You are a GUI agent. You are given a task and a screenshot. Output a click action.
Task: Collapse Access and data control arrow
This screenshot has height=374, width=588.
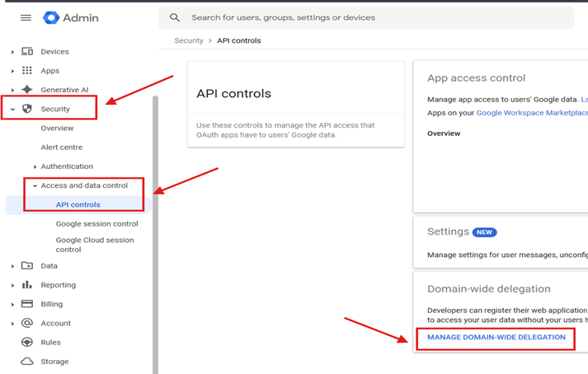(x=35, y=186)
